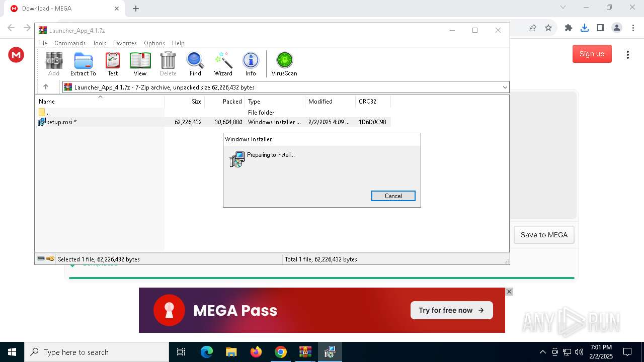
Task: Bookmark this page with star icon
Action: 548,28
